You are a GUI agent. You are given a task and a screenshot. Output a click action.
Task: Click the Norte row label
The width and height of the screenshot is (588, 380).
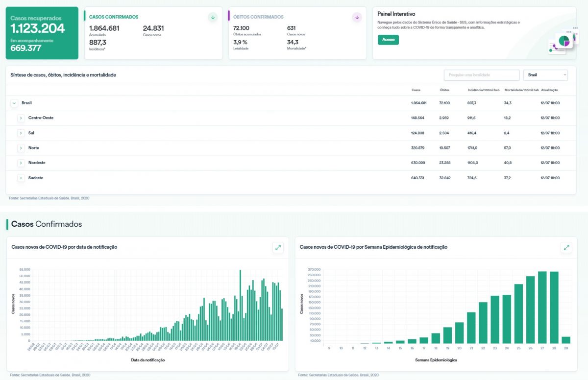pyautogui.click(x=34, y=148)
